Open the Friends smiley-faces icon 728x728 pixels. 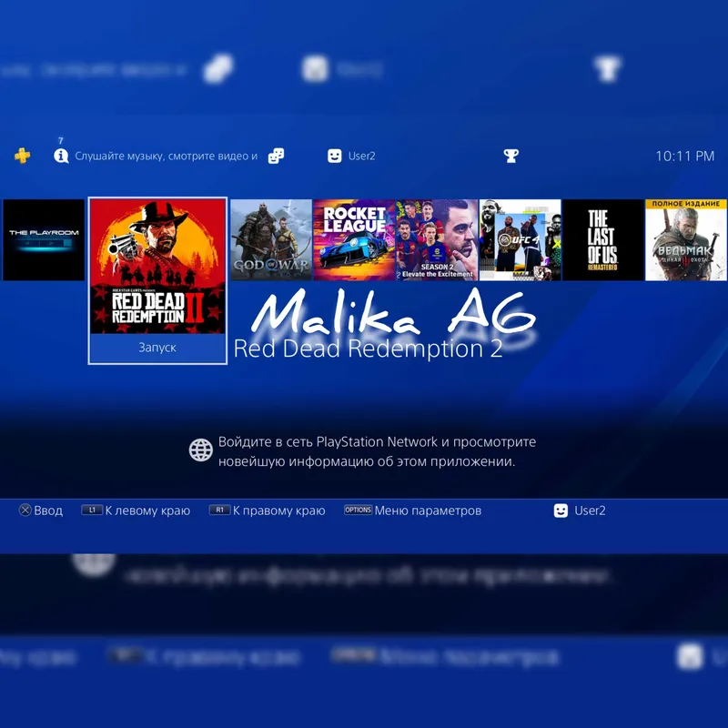coord(277,156)
